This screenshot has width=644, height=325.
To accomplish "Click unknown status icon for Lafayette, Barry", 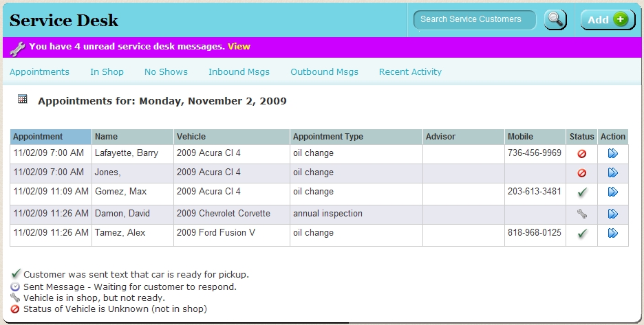I will [581, 154].
